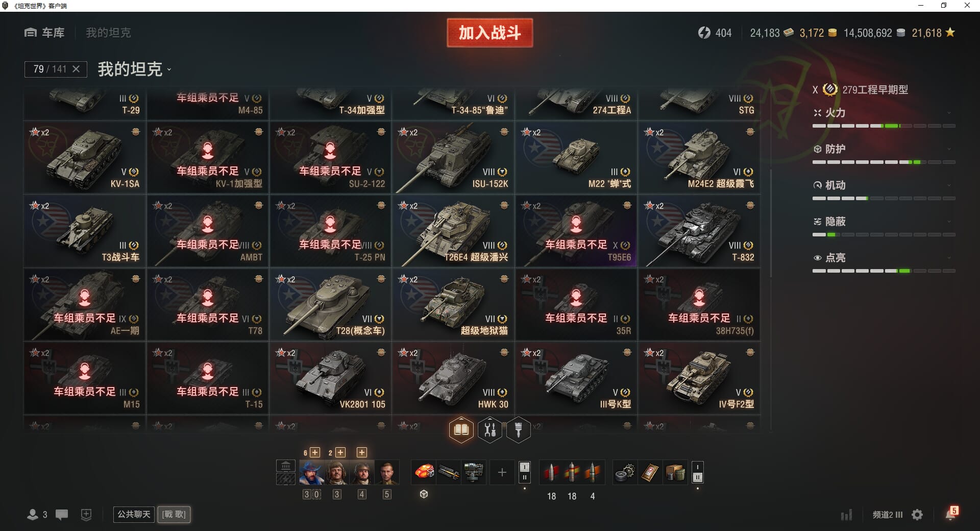
Task: Clear the 79 / 141 filter X
Action: [76, 69]
